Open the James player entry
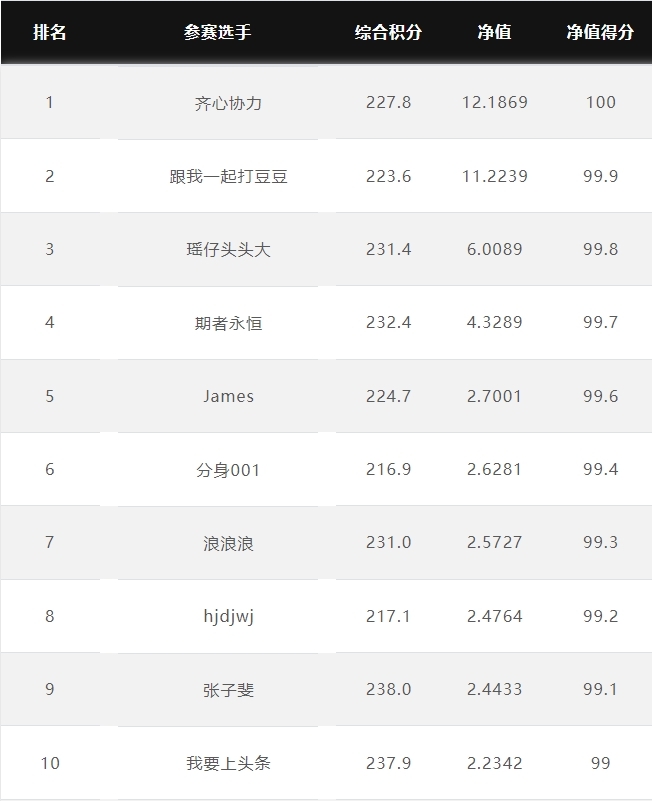Viewport: 652px width, 801px height. (228, 396)
